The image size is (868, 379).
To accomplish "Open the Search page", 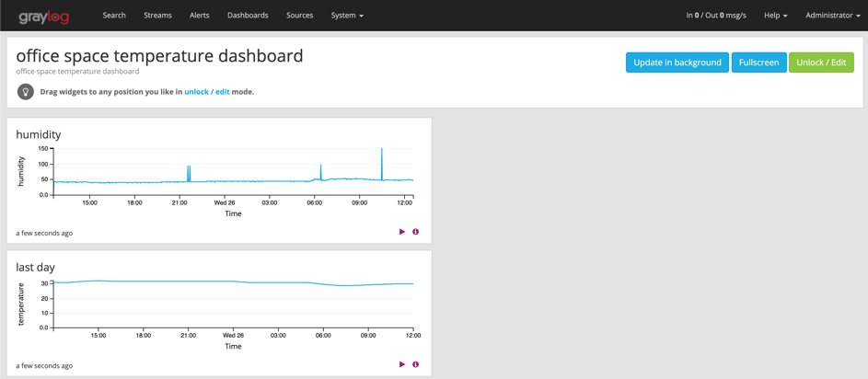I will point(114,16).
